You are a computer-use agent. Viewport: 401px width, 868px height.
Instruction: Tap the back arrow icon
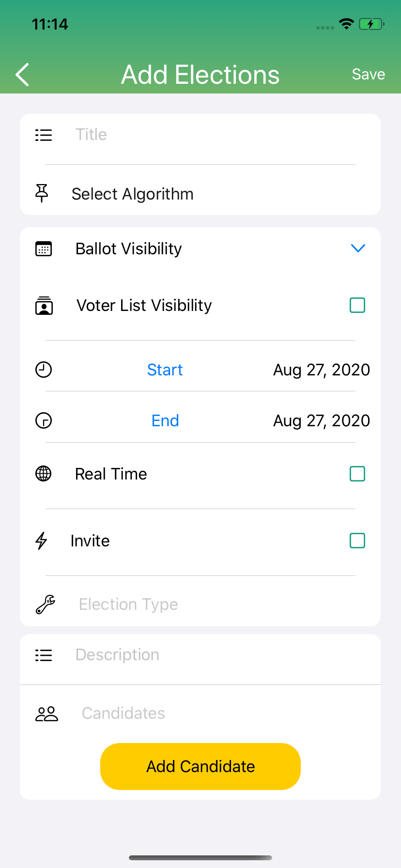point(23,75)
